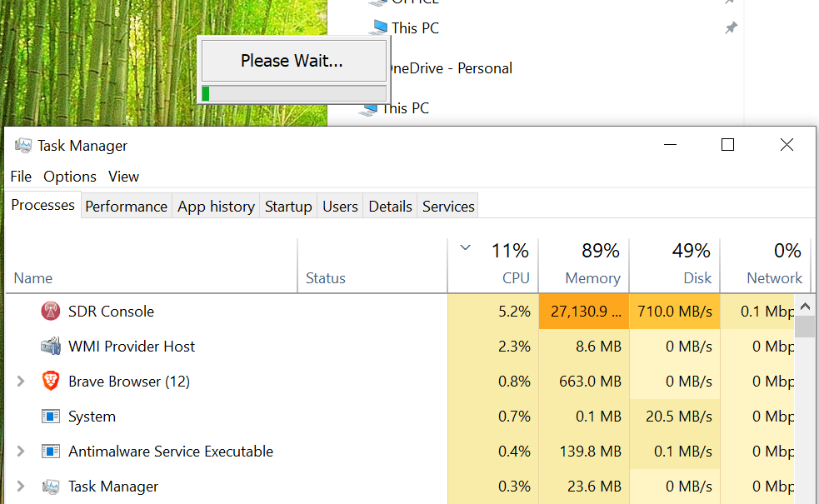
Task: Open the Options menu
Action: [x=69, y=176]
